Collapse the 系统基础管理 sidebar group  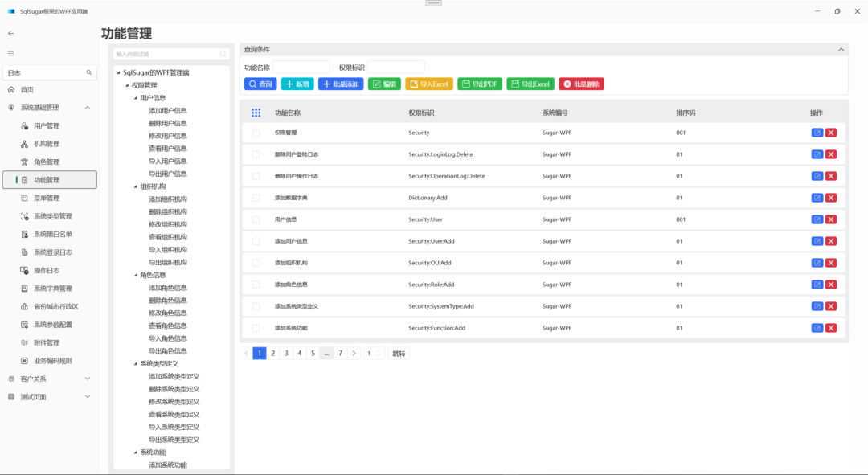[x=88, y=108]
